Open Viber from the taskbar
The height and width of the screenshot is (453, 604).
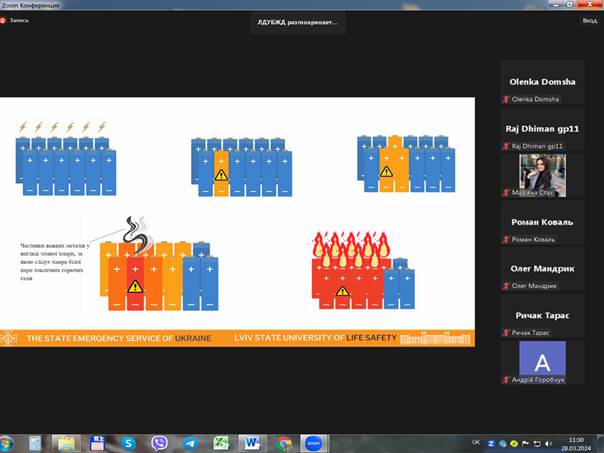159,442
